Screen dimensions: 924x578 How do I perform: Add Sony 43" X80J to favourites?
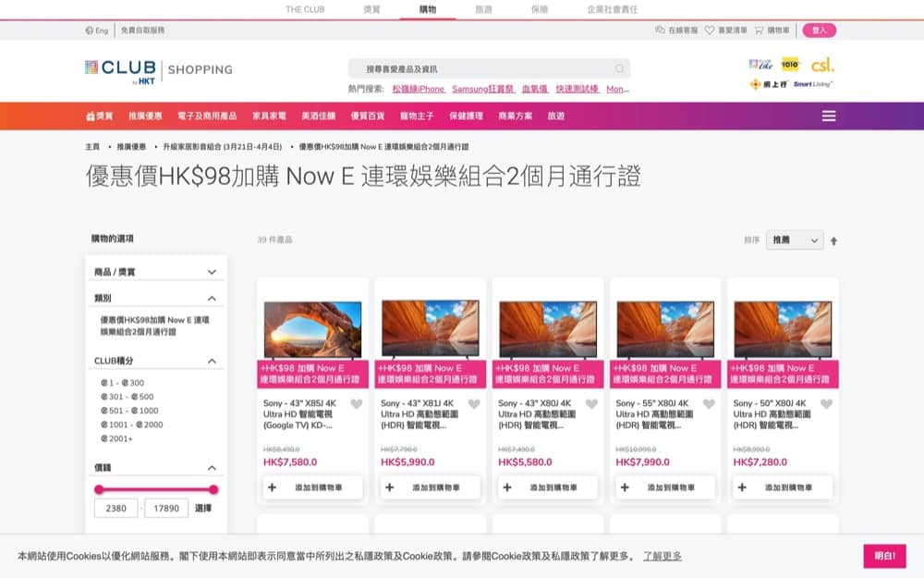coord(591,404)
